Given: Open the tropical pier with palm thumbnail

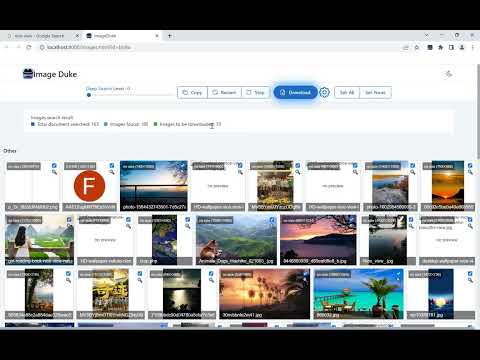Looking at the screenshot, I should 358,294.
